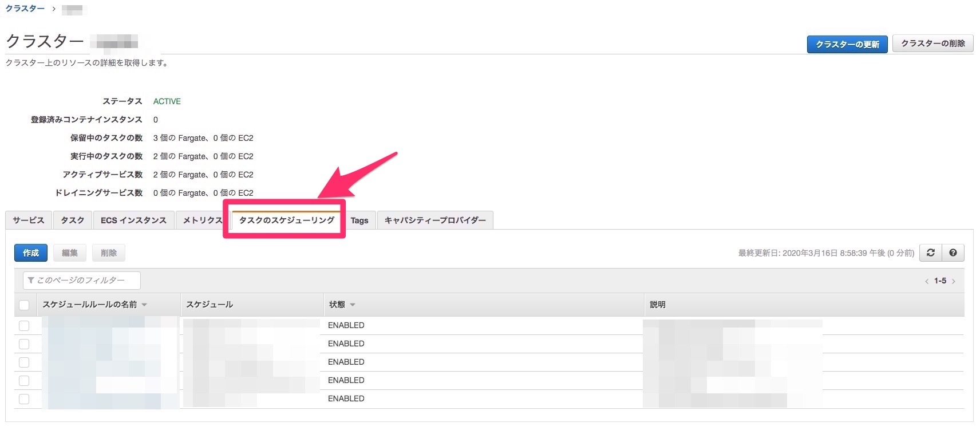This screenshot has width=980, height=426.
Task: Select the キャパシティープロバイダー tab
Action: pyautogui.click(x=435, y=220)
